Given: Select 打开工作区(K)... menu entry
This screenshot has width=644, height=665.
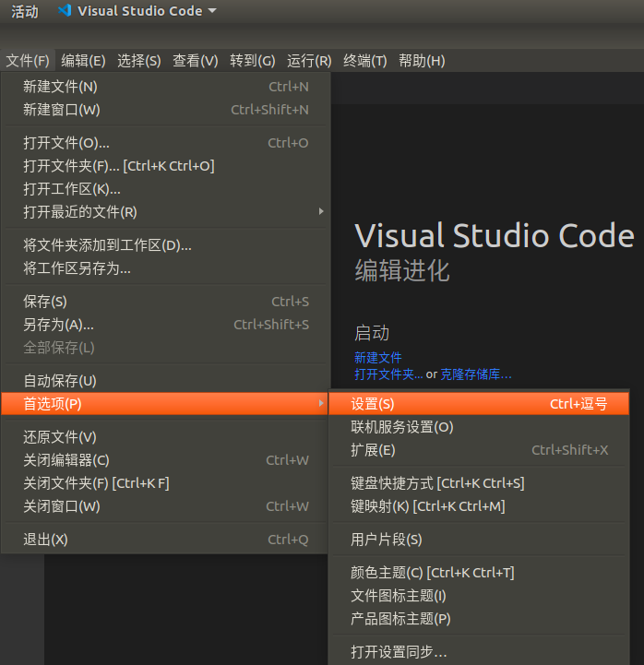Looking at the screenshot, I should pyautogui.click(x=166, y=189).
